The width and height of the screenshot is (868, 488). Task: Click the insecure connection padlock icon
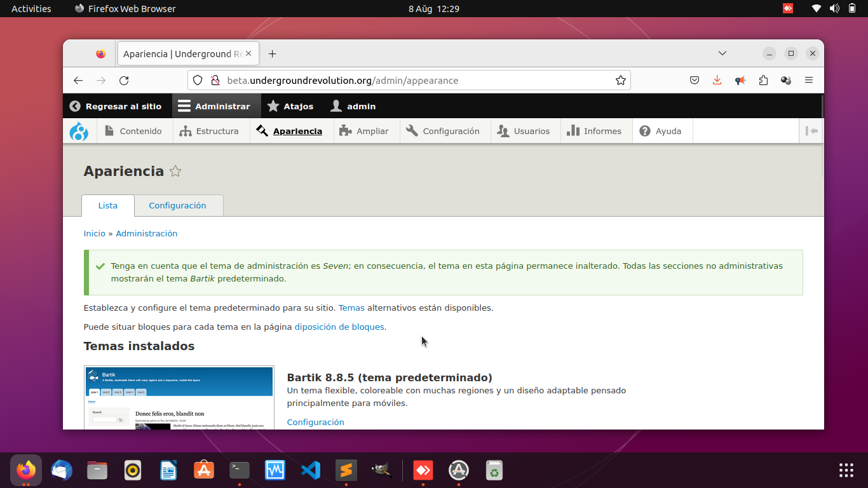[215, 80]
